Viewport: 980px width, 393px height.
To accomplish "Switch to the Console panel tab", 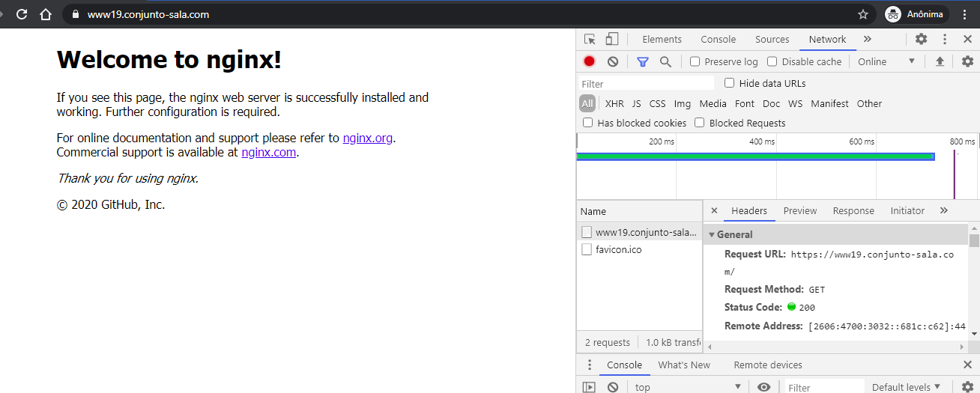I will pos(718,40).
